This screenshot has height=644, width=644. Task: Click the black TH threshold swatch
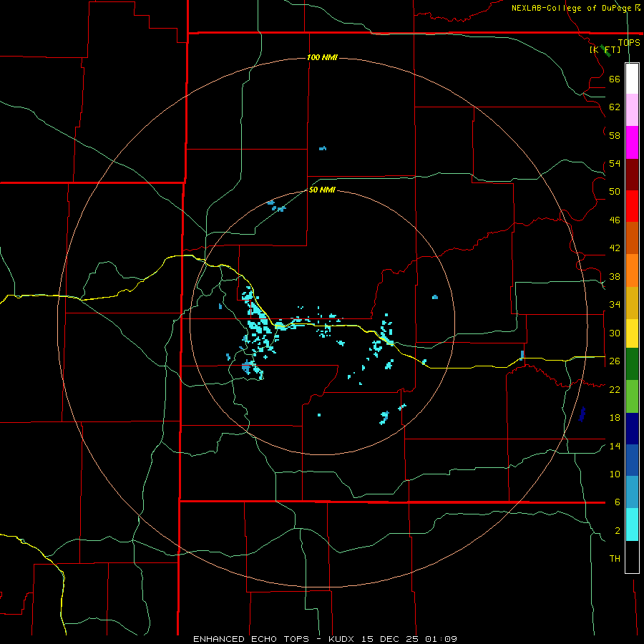(632, 557)
